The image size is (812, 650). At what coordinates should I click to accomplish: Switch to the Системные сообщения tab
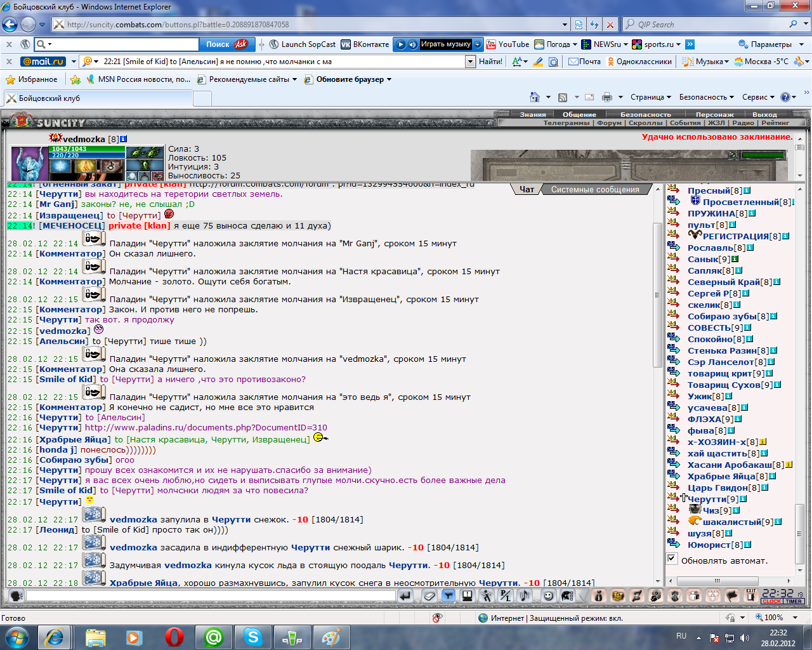(x=595, y=189)
